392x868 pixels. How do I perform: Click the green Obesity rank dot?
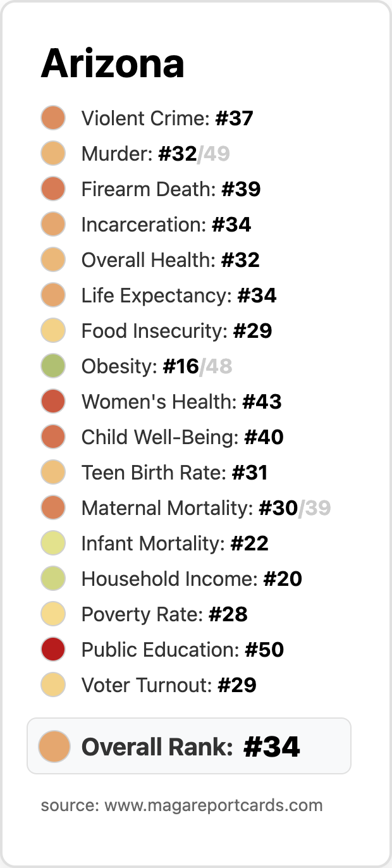(54, 366)
